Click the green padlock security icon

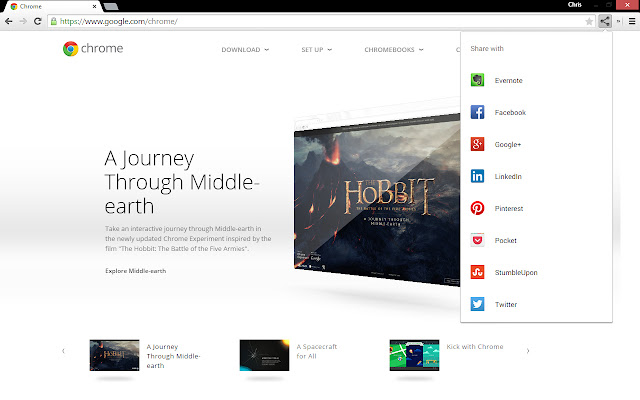(53, 21)
